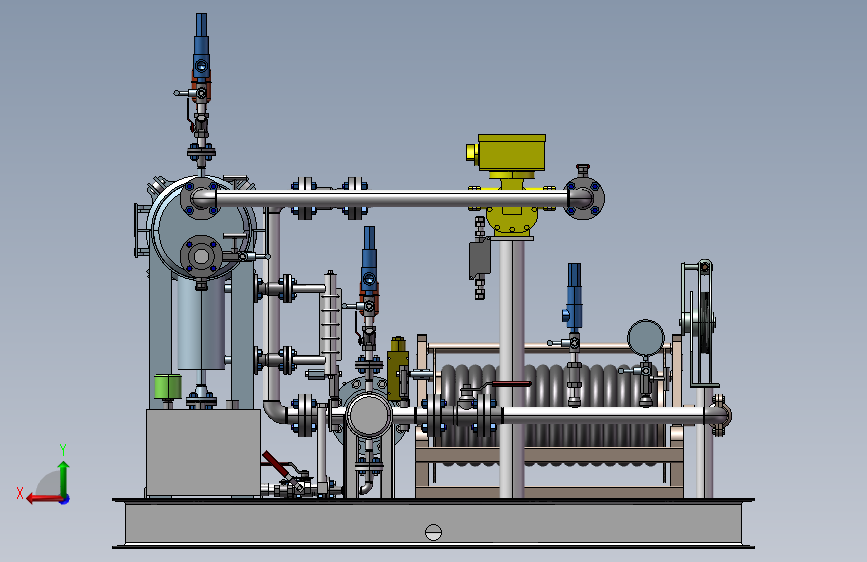
Task: Select the round pressure gauge dial
Action: point(645,337)
